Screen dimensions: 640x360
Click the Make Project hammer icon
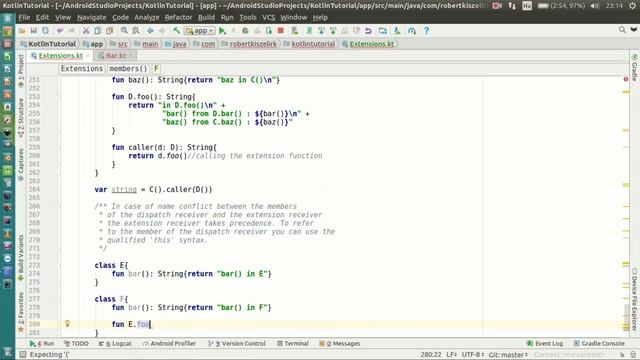coord(176,31)
